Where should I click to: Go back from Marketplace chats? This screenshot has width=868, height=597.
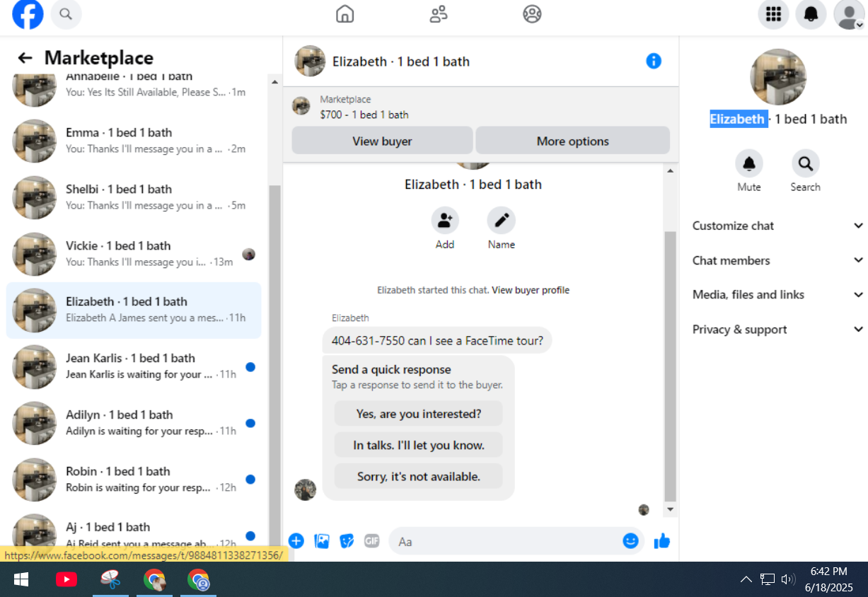[25, 58]
